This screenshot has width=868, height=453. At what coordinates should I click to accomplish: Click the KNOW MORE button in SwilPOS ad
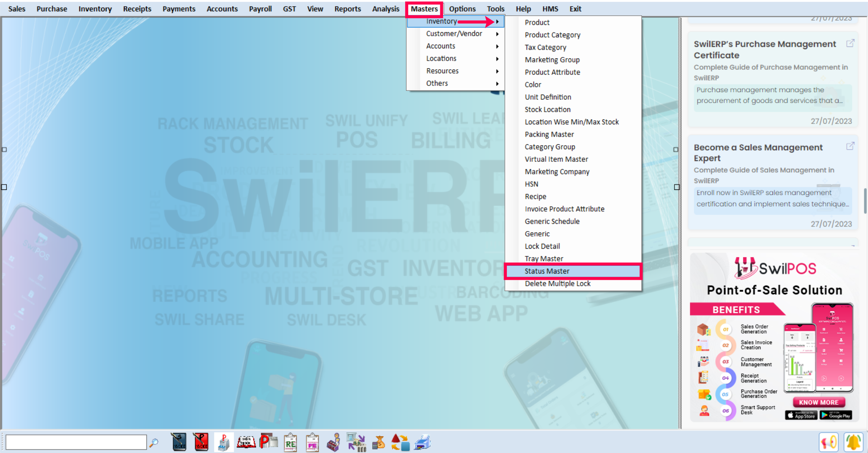(819, 402)
